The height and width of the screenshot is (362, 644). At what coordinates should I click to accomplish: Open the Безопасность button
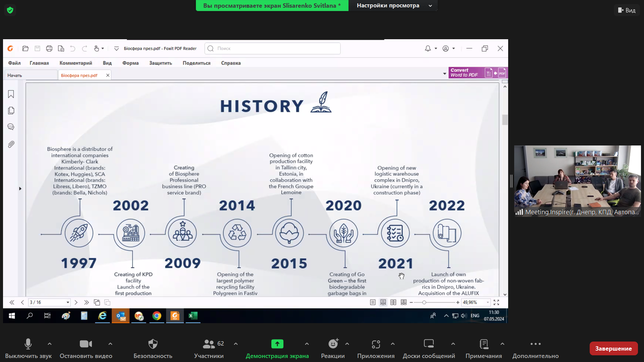point(153,349)
